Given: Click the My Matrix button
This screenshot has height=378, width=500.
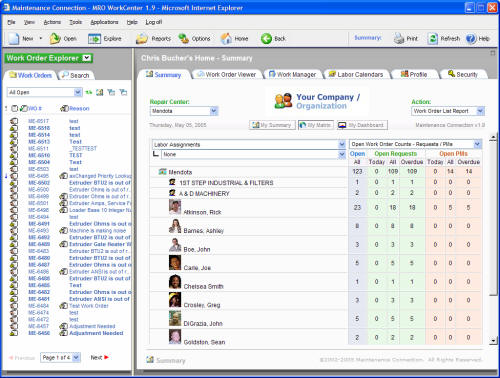Looking at the screenshot, I should pos(315,125).
